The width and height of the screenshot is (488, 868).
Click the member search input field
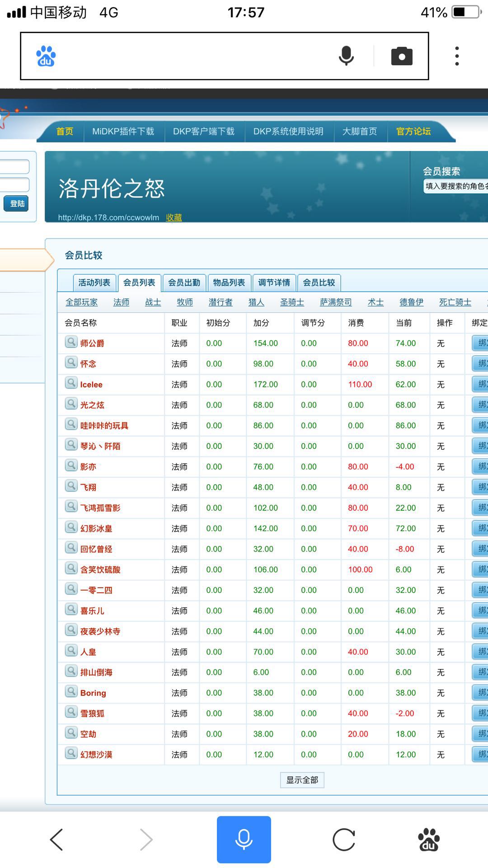pyautogui.click(x=455, y=186)
